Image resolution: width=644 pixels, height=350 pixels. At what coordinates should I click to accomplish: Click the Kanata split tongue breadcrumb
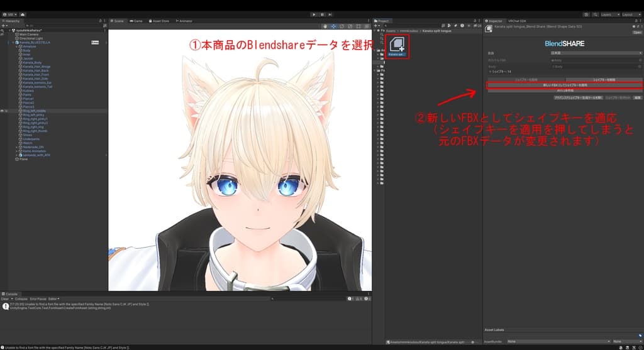click(437, 31)
